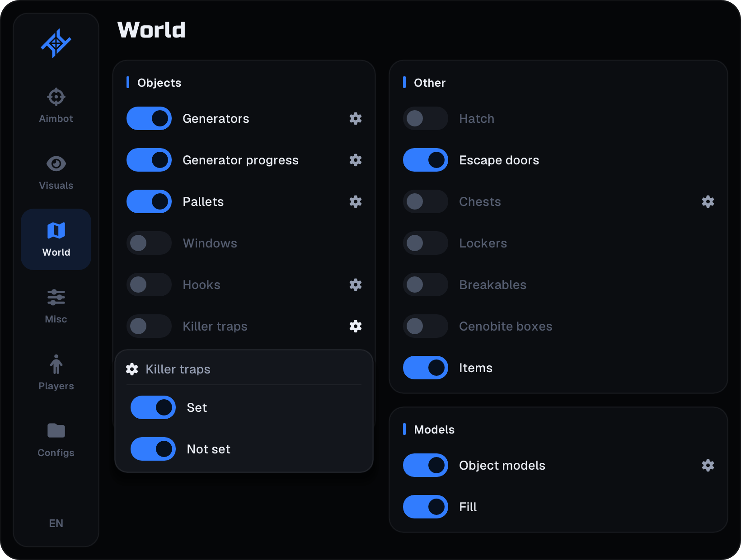The height and width of the screenshot is (560, 741).
Task: Switch to the Visuals tab
Action: [56, 173]
